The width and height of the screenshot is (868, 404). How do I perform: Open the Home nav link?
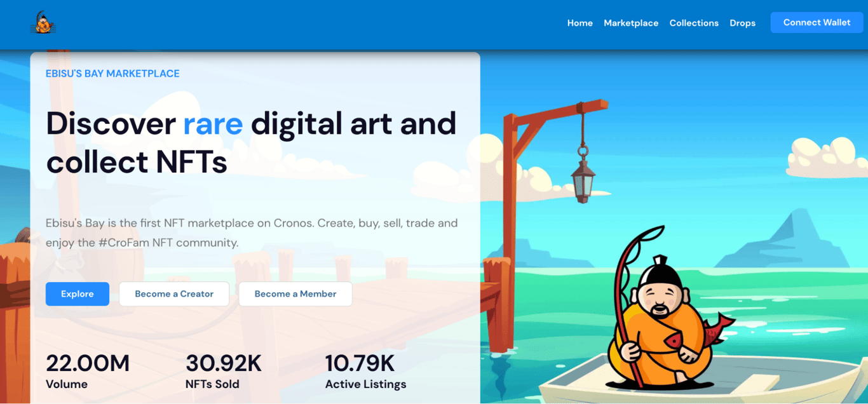click(x=580, y=23)
